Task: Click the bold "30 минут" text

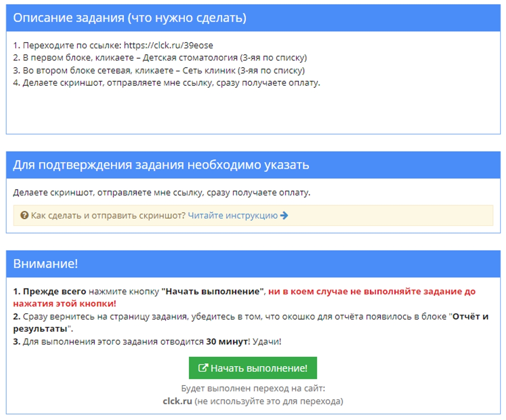Action: [227, 341]
